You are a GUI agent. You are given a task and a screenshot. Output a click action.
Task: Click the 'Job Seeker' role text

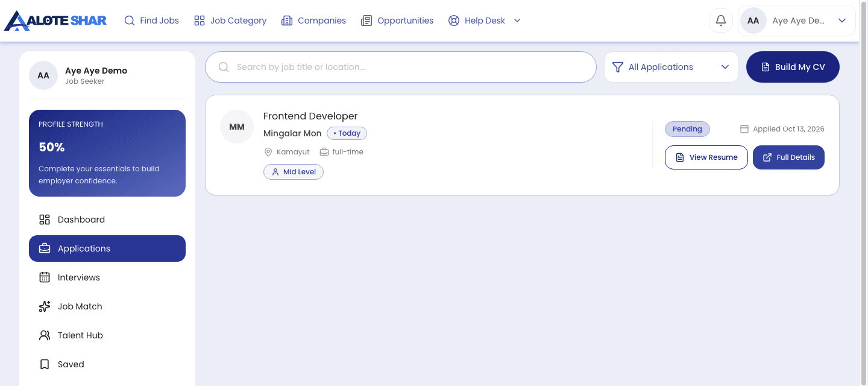coord(85,81)
